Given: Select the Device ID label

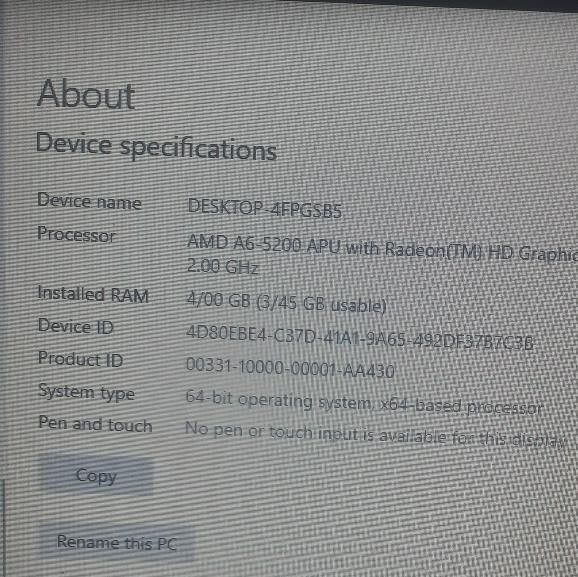Looking at the screenshot, I should [76, 326].
